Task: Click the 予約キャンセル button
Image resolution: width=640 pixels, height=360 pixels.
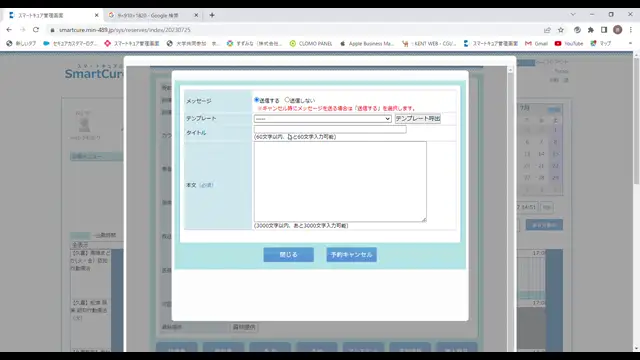Action: [x=351, y=255]
